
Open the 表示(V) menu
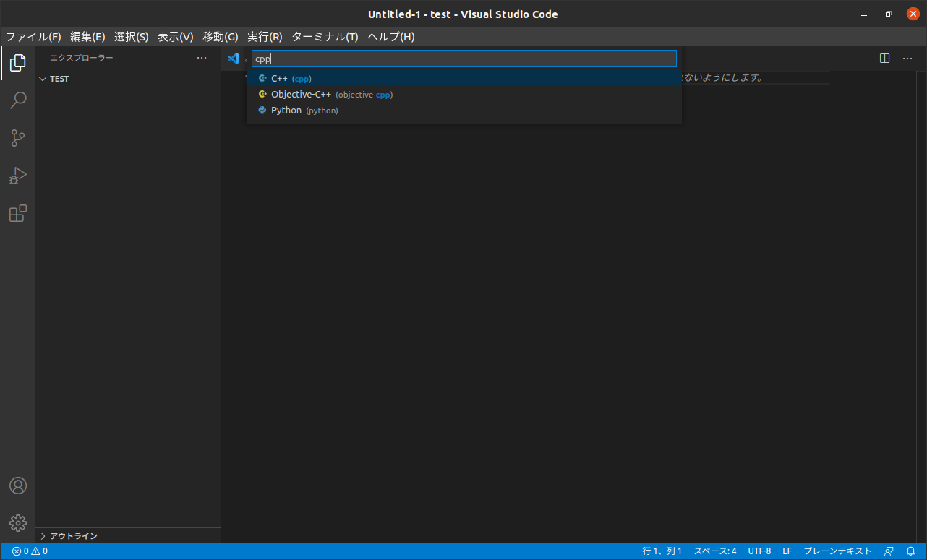coord(176,37)
